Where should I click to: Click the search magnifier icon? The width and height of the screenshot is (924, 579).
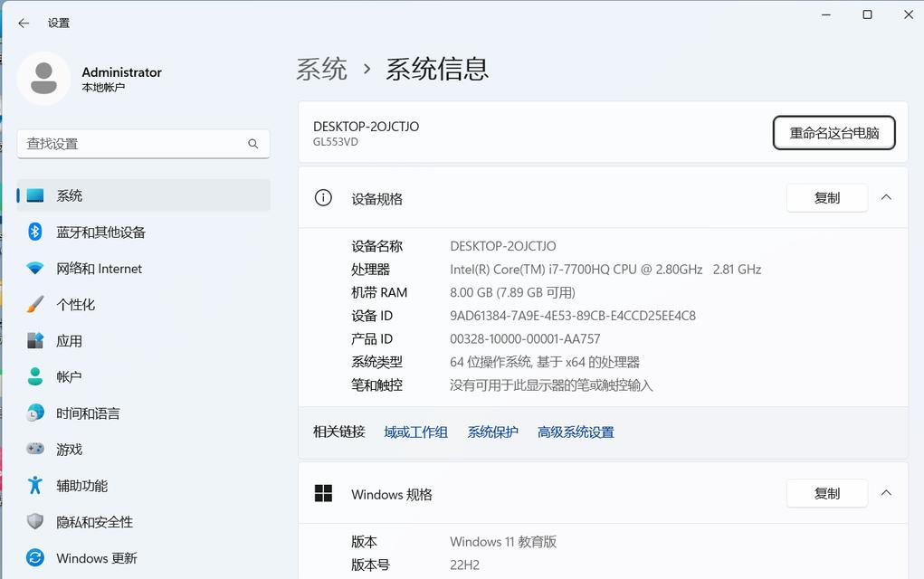coord(253,144)
